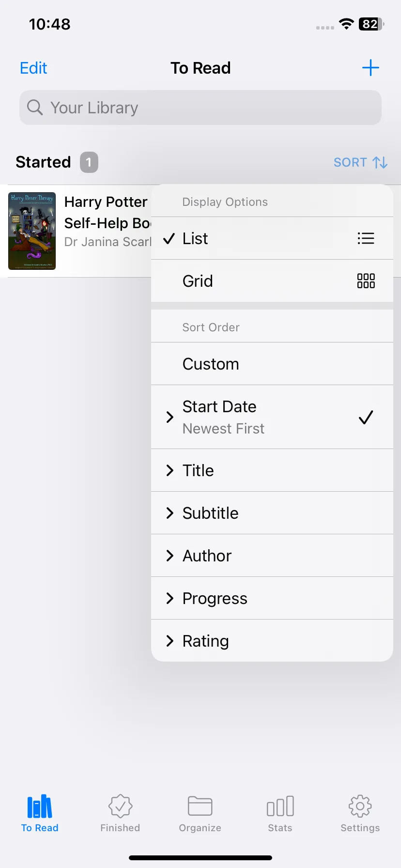
Task: Choose Custom sort order
Action: click(x=272, y=364)
